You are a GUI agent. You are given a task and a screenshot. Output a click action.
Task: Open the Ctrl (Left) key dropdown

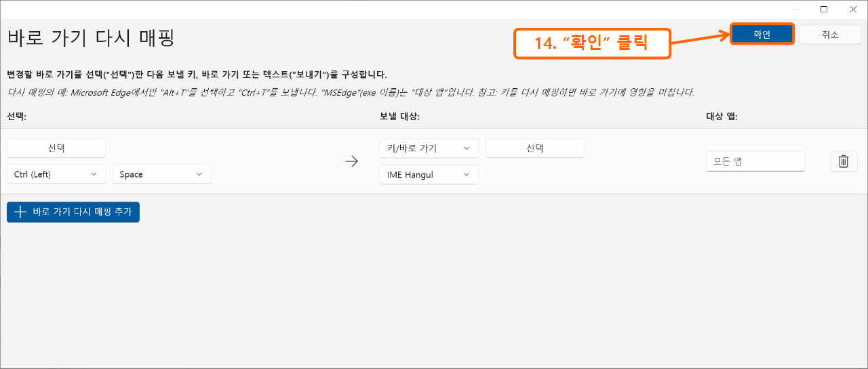pyautogui.click(x=56, y=174)
